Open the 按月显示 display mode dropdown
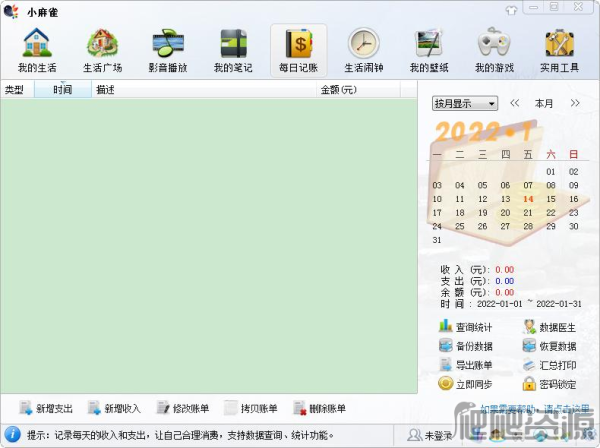Viewport: 600px width, 448px height. (x=465, y=103)
